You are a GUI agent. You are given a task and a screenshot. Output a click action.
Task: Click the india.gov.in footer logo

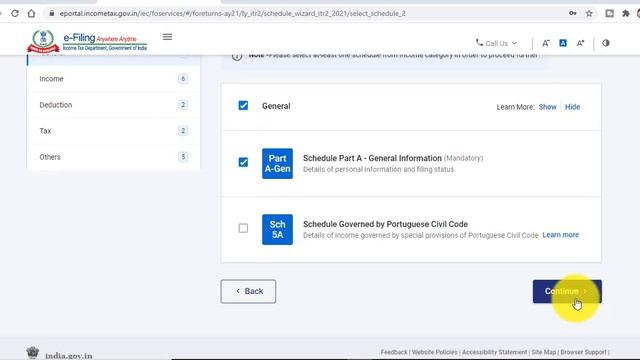(60, 353)
